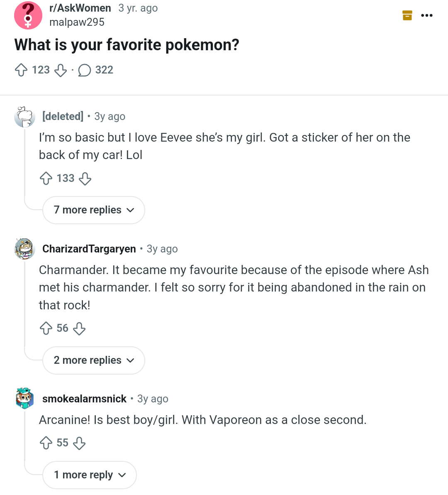Open the three-dot post options menu
Image resolution: width=448 pixels, height=495 pixels.
pos(427,16)
